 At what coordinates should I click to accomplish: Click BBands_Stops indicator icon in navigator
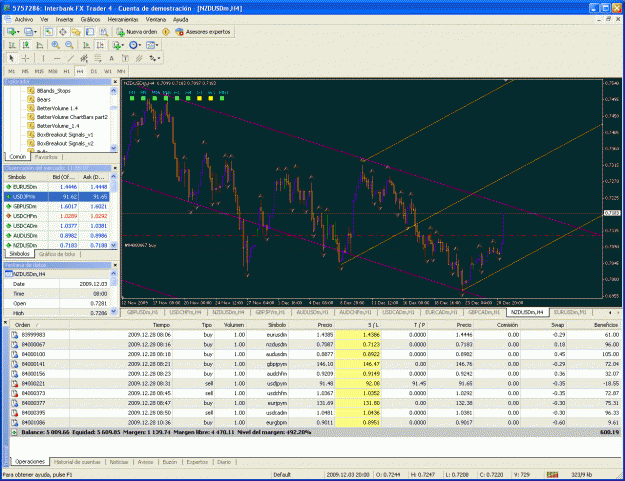pos(31,90)
